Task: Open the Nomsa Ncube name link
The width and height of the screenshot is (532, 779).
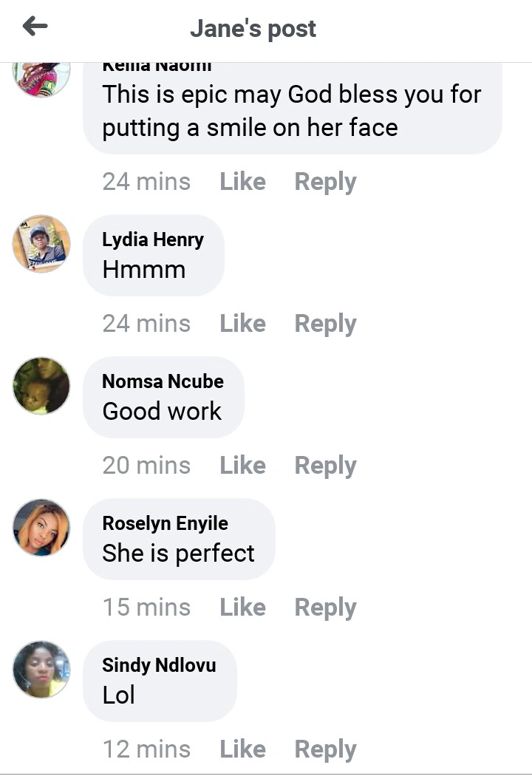Action: 163,381
